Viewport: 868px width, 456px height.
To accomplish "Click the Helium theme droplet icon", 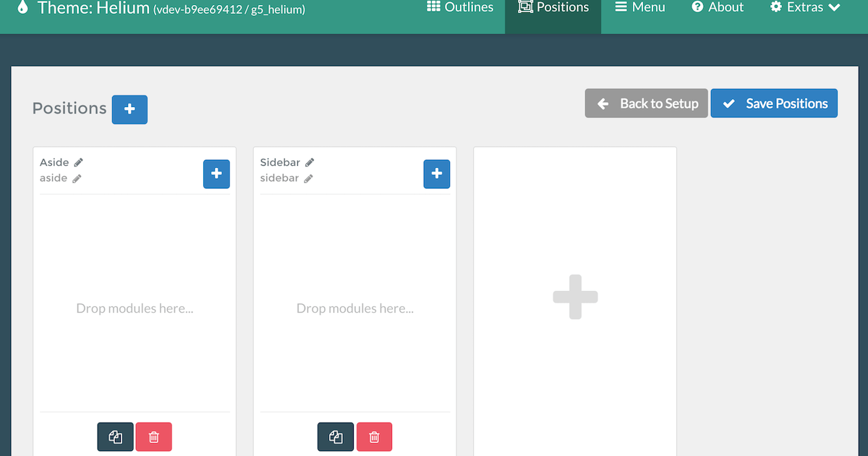I will 23,8.
